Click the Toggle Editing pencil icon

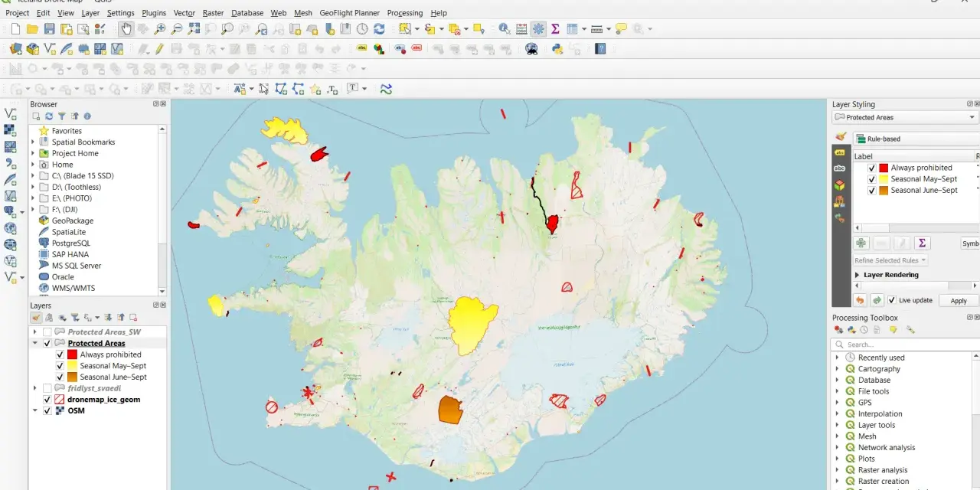(x=159, y=48)
